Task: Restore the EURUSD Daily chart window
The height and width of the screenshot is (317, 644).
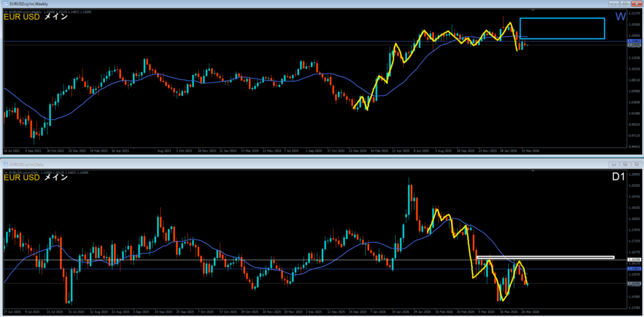Action: point(626,164)
